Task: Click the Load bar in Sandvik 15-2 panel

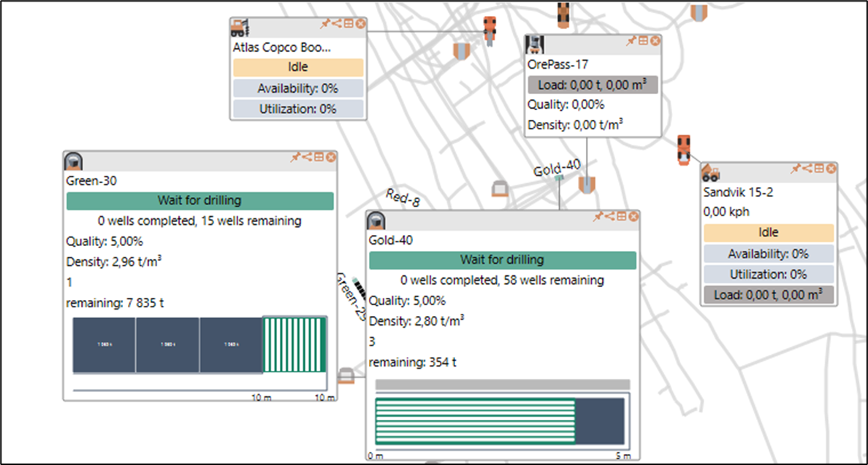Action: coord(769,295)
